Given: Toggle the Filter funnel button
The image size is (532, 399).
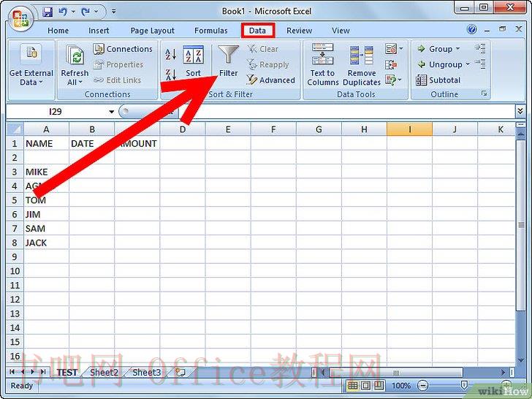Looking at the screenshot, I should (x=228, y=61).
